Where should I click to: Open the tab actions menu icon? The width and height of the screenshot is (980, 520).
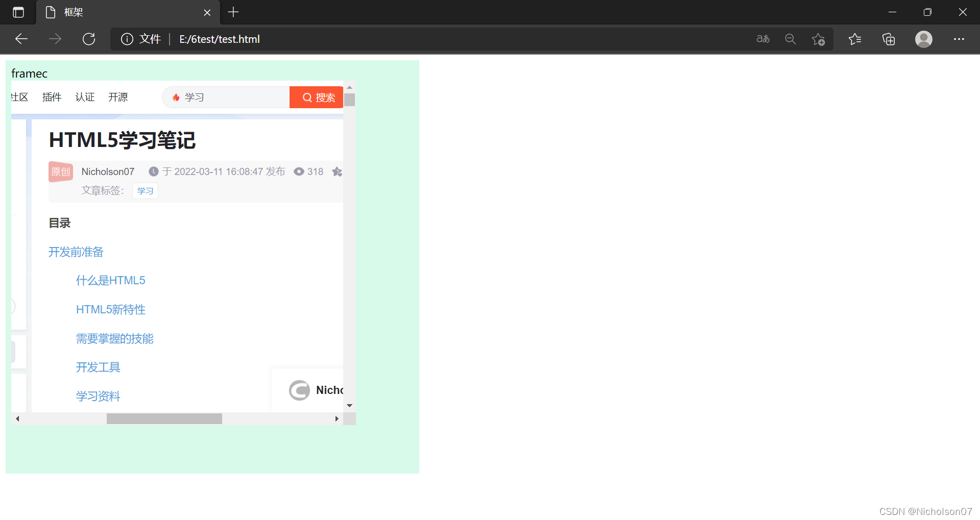tap(18, 12)
